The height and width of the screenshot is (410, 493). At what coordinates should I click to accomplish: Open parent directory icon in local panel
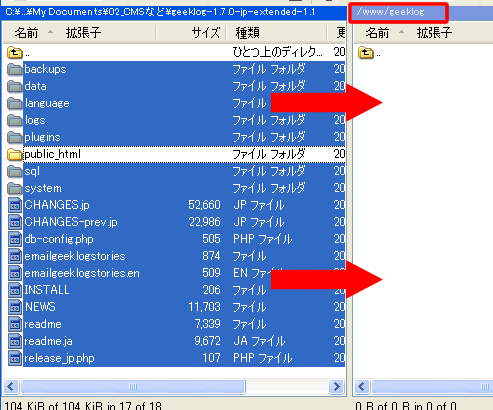click(14, 53)
